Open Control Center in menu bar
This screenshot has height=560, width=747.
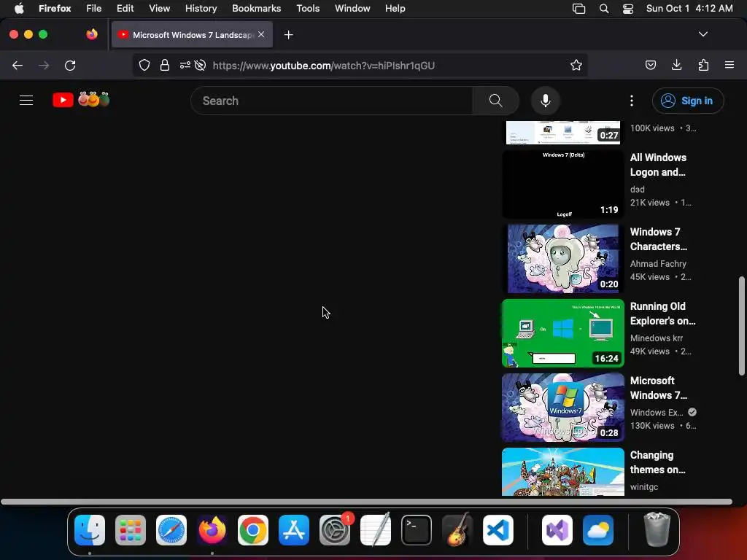click(x=628, y=8)
